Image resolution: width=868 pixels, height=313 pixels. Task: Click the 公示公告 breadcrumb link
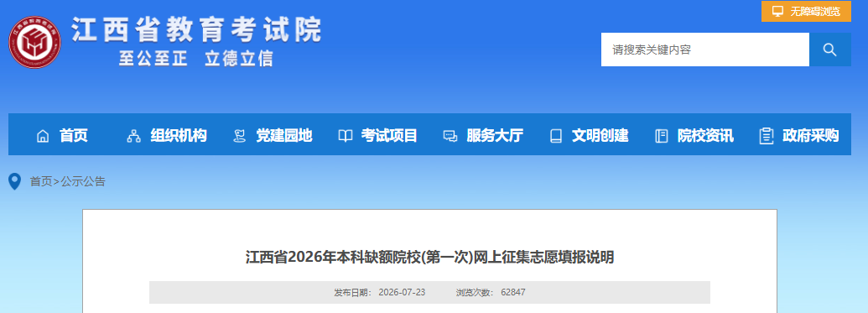coord(83,181)
